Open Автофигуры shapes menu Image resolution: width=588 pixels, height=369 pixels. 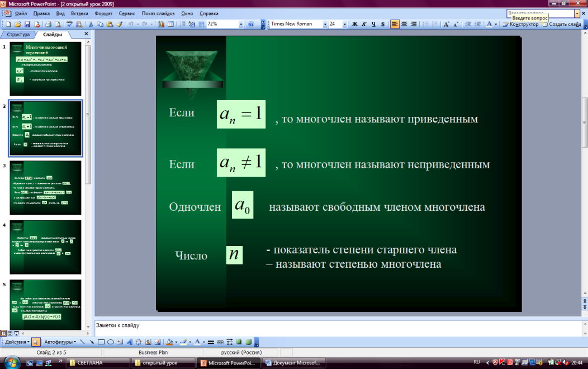[x=60, y=342]
